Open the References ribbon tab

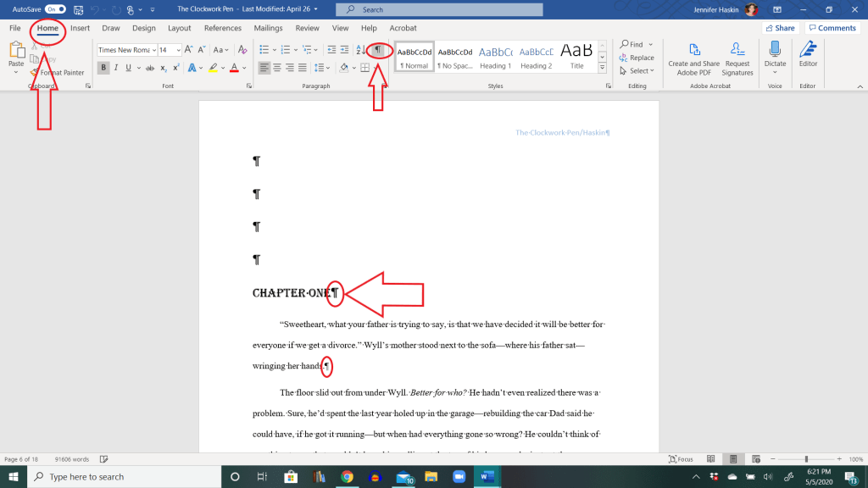[222, 28]
